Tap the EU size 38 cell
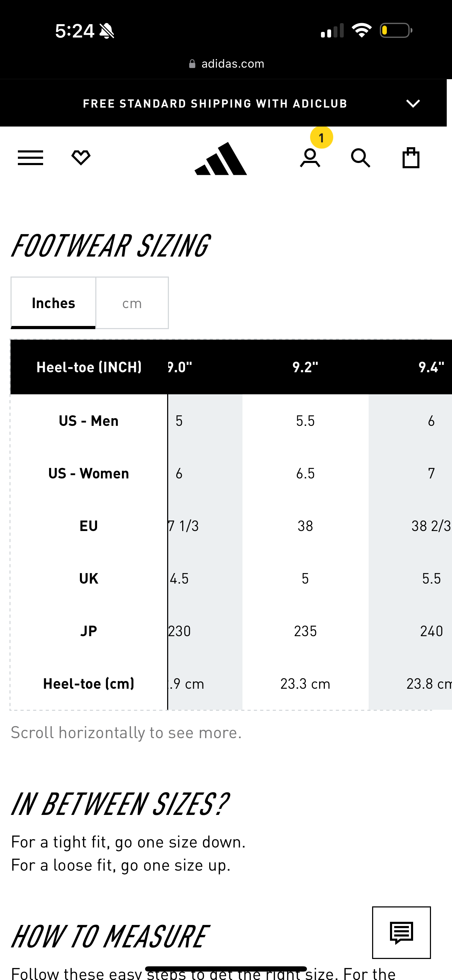This screenshot has height=980, width=452. coord(305,526)
